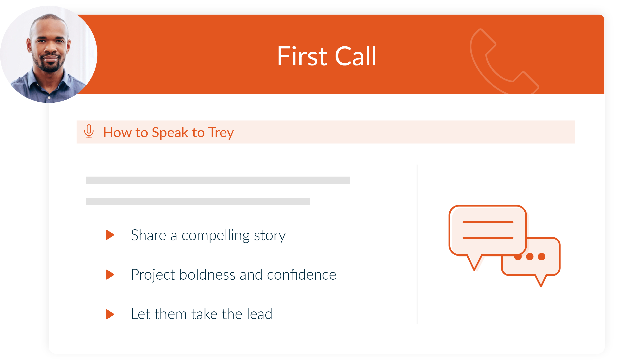Click the microphone icon beside How to Speak

coord(89,132)
